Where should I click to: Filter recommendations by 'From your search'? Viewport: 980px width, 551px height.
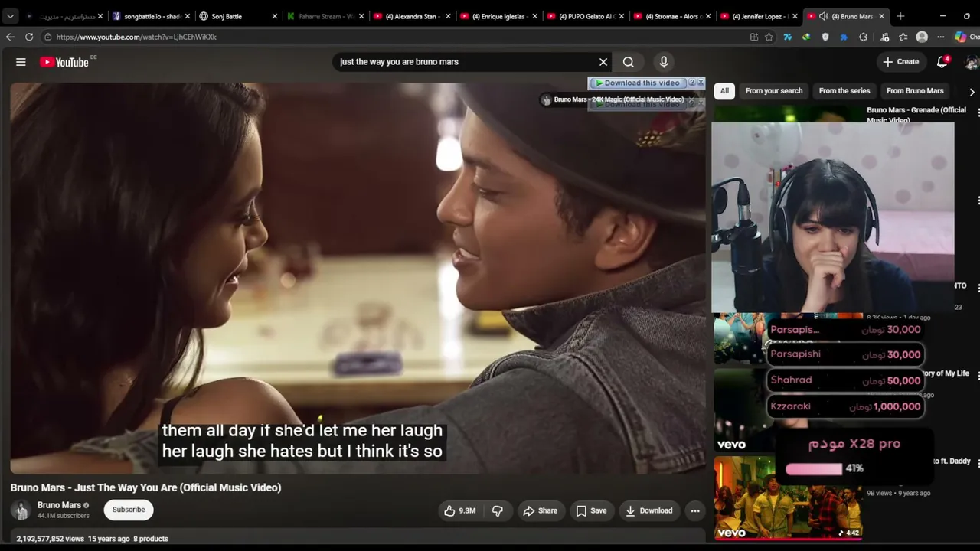pyautogui.click(x=774, y=91)
